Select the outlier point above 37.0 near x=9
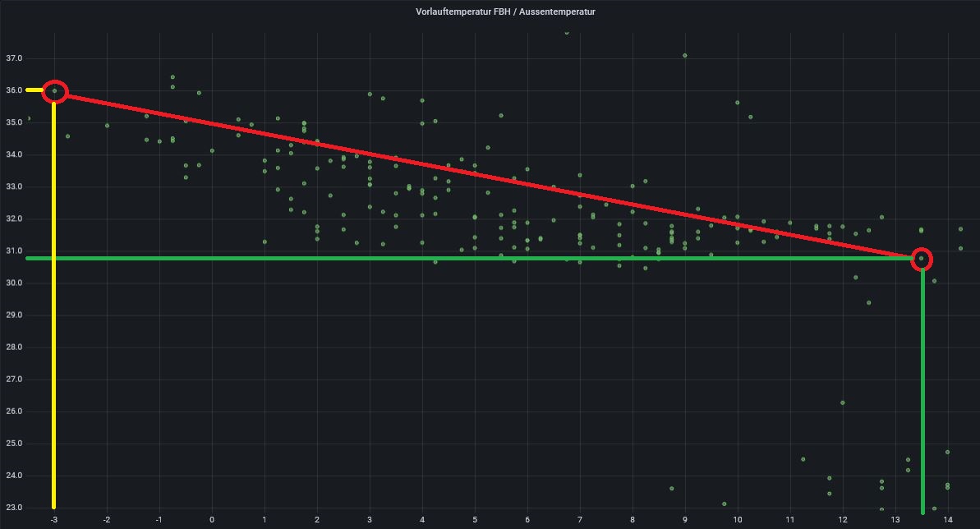980x529 pixels. pos(685,56)
